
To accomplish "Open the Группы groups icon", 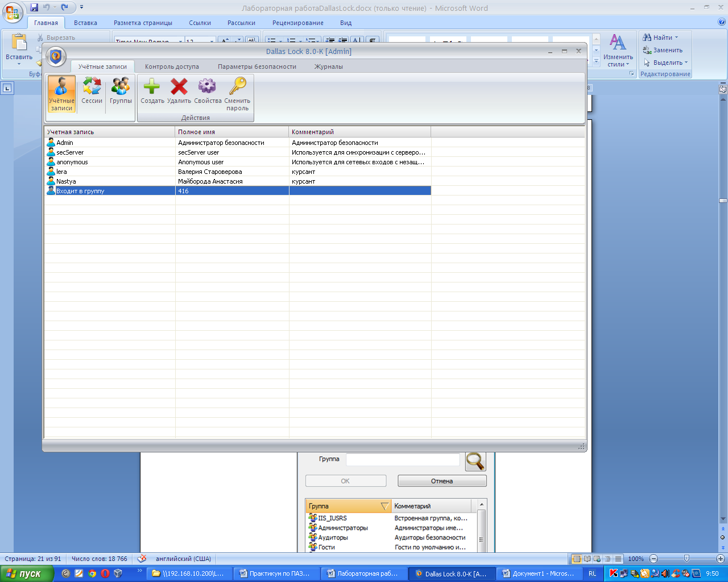I will [121, 91].
